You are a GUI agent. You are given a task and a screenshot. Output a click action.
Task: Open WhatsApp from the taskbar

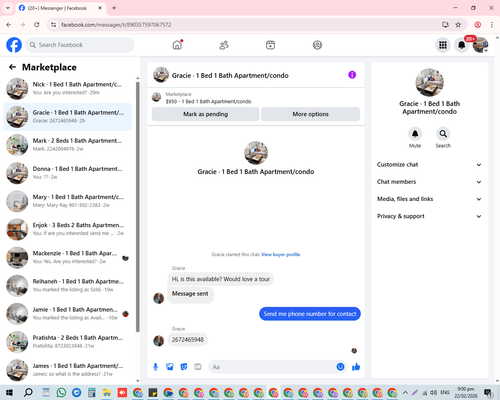(61, 392)
